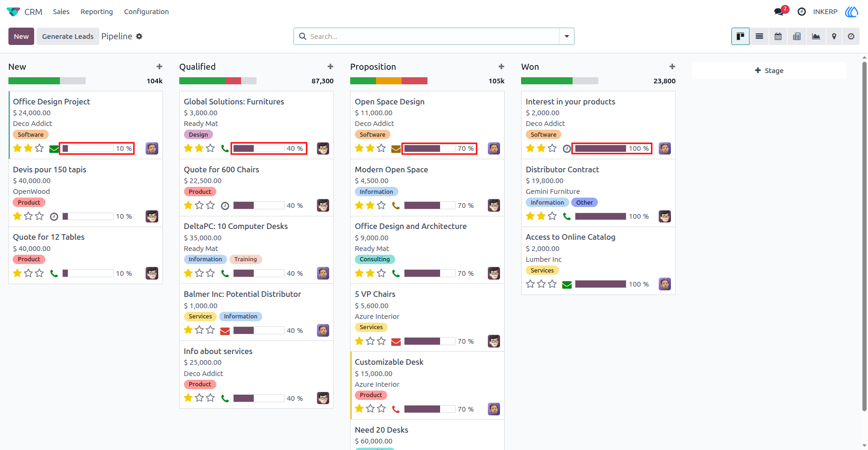Click the New column progress bar
The width and height of the screenshot is (868, 450).
tap(47, 81)
